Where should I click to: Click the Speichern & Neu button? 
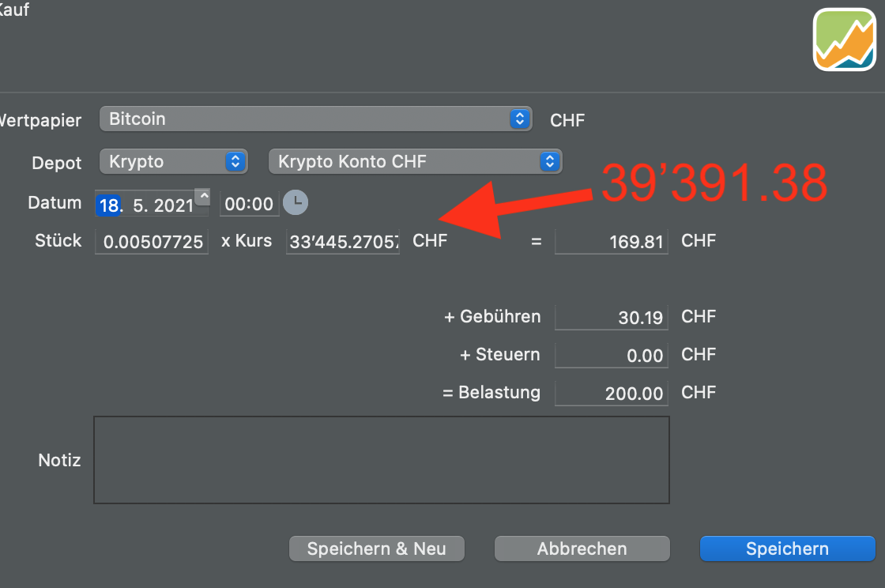click(x=376, y=548)
